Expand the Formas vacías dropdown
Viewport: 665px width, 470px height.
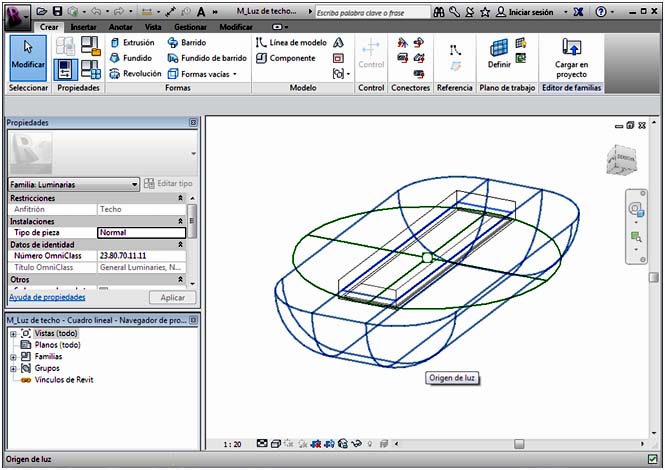pyautogui.click(x=234, y=74)
